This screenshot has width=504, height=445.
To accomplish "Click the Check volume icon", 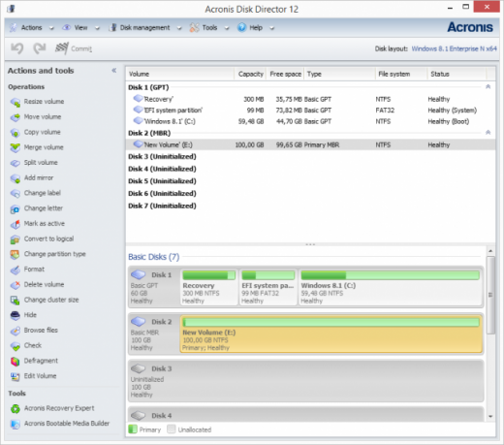I will [x=16, y=346].
